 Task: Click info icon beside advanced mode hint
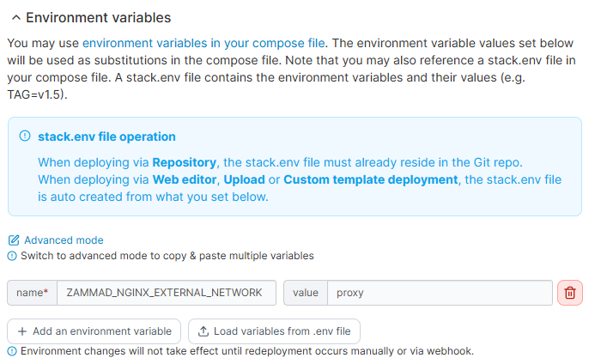click(12, 256)
